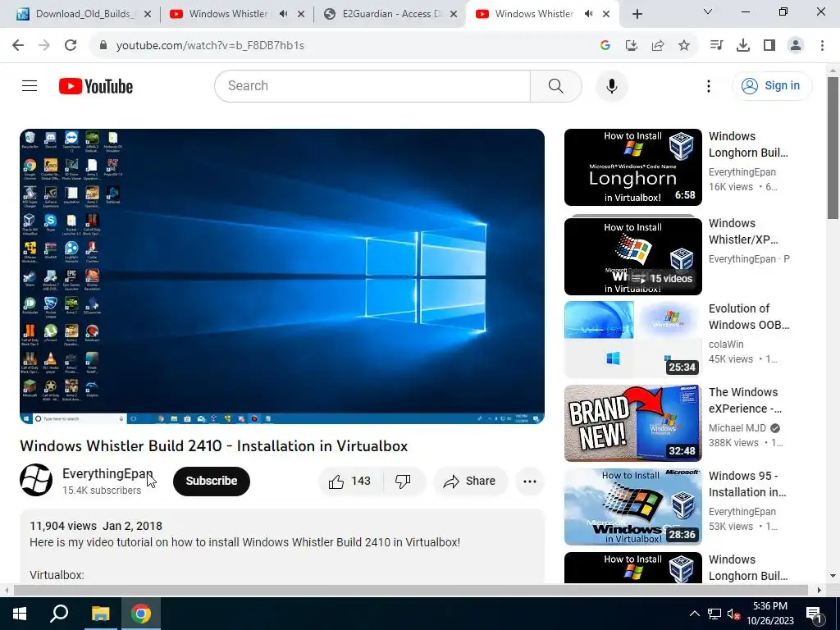
Task: Play the main video player
Action: [282, 276]
